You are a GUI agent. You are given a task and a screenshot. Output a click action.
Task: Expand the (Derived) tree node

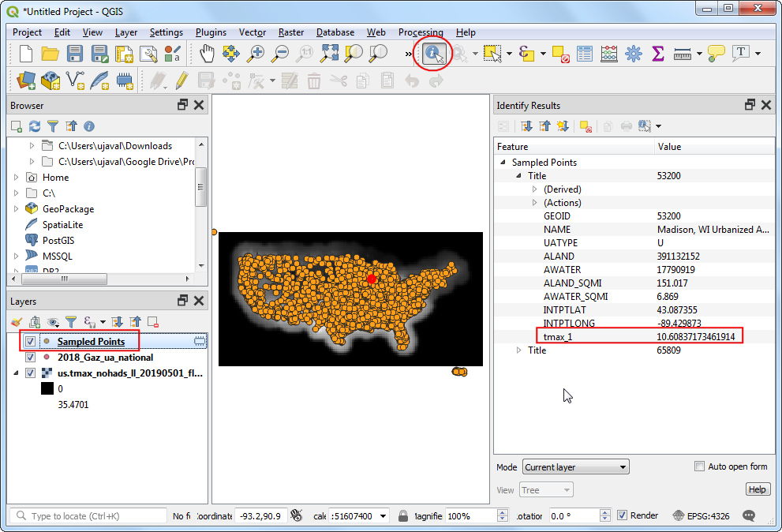534,189
